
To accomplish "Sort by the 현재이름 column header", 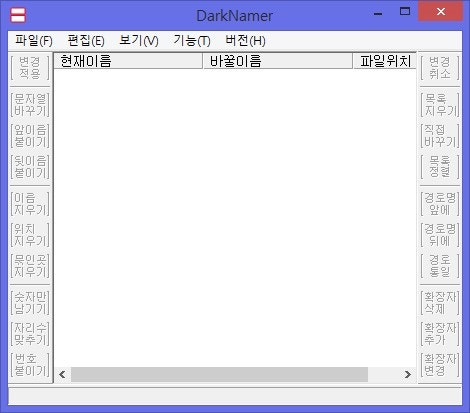I will (128, 61).
